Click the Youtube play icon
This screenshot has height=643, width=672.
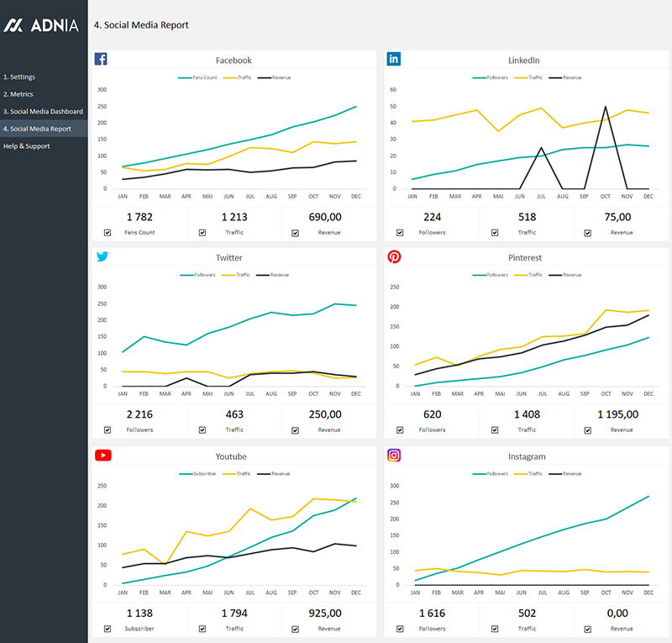click(x=102, y=456)
